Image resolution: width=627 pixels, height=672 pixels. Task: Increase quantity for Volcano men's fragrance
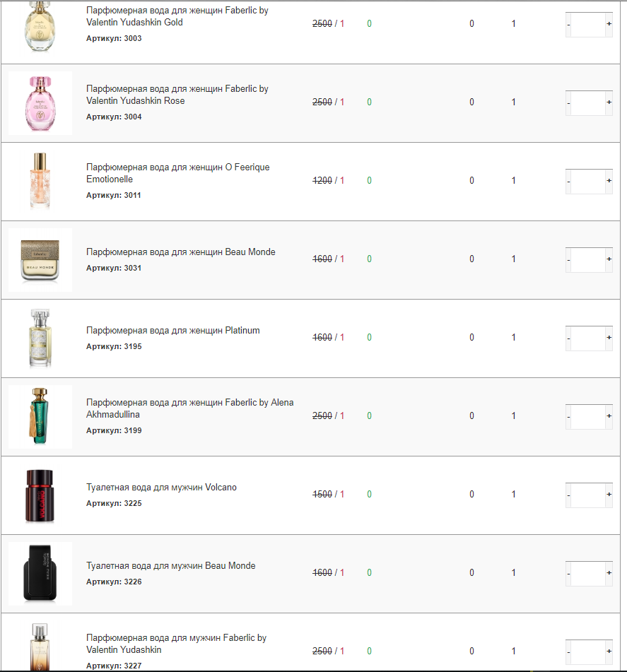coord(609,495)
